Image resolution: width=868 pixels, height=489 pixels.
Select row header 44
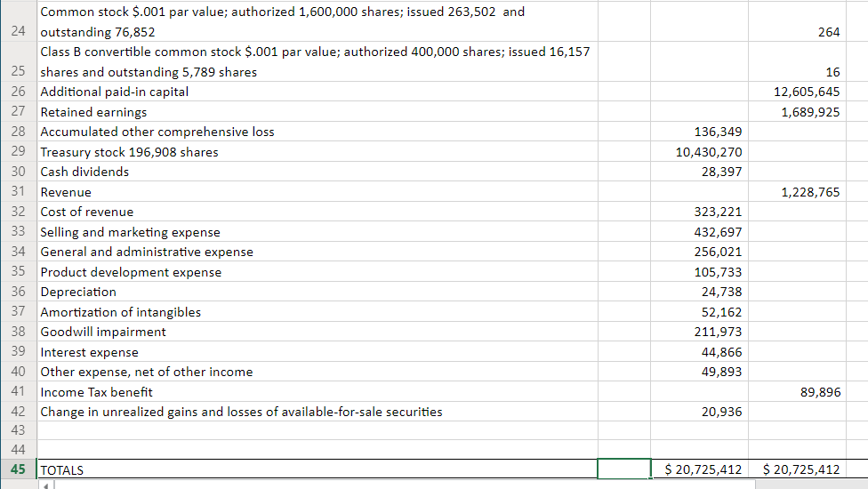[x=19, y=449]
